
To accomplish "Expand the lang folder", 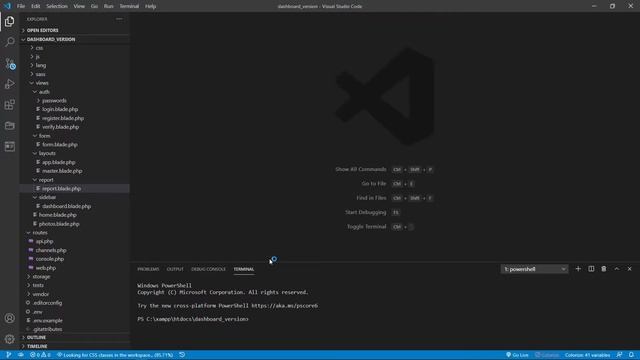I will tap(41, 65).
